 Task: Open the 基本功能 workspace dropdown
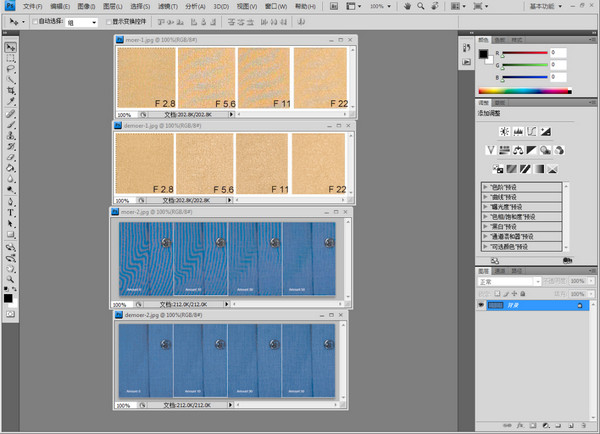pyautogui.click(x=547, y=6)
